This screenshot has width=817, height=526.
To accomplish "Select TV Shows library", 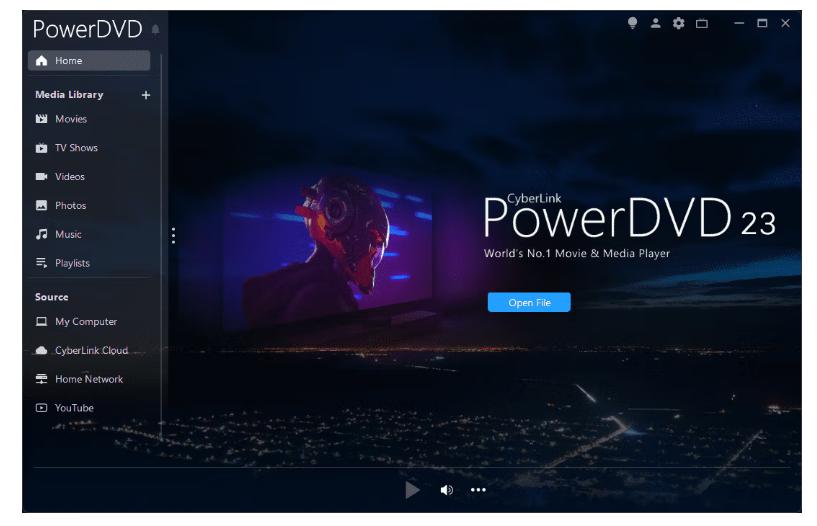I will [x=75, y=148].
